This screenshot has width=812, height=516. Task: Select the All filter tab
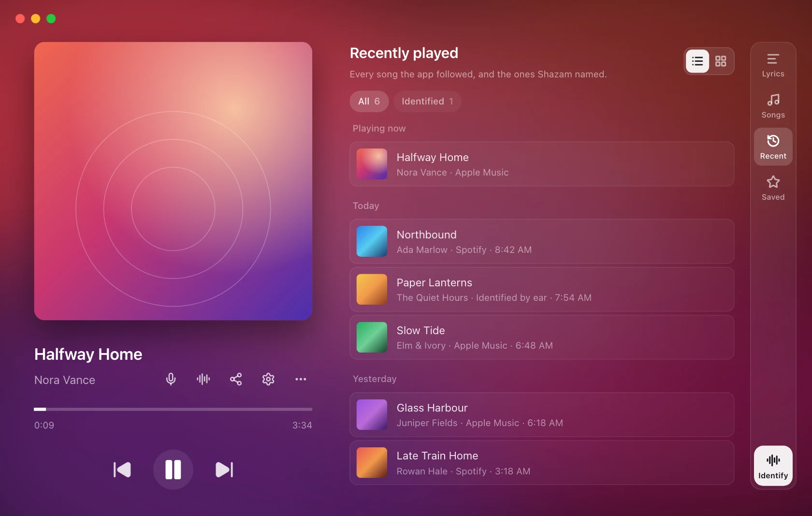[x=369, y=102]
